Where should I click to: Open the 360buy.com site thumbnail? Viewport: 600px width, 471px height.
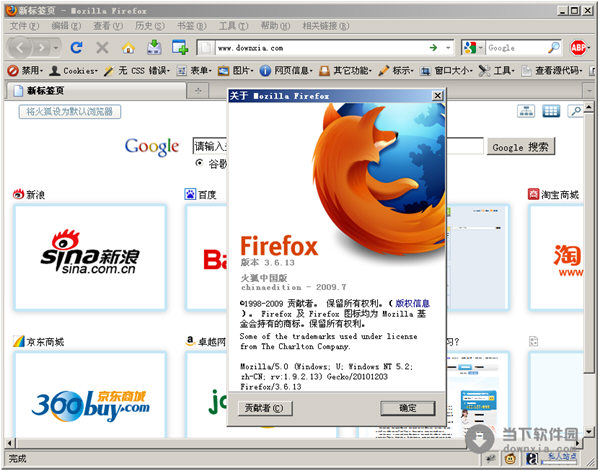90,395
